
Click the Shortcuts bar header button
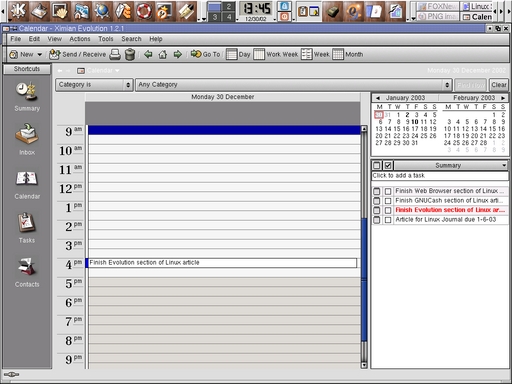[27, 69]
